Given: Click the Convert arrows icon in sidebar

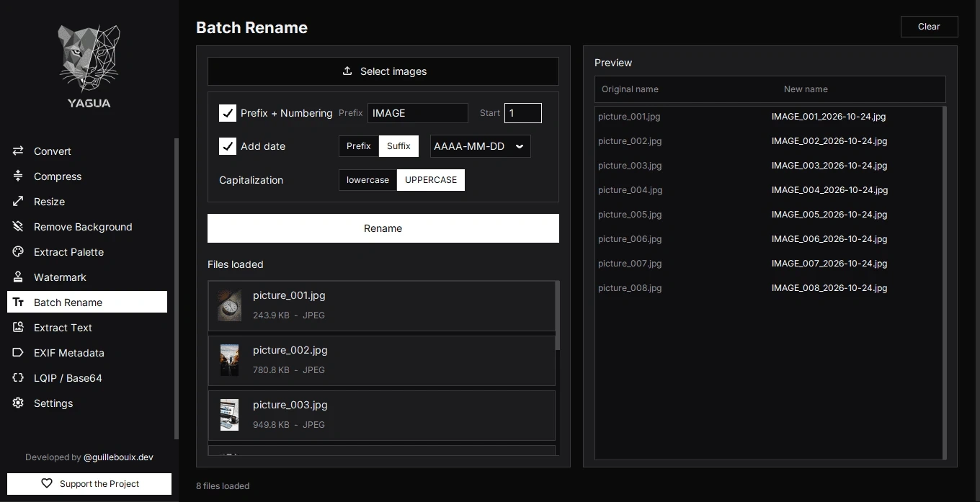Looking at the screenshot, I should coord(18,151).
